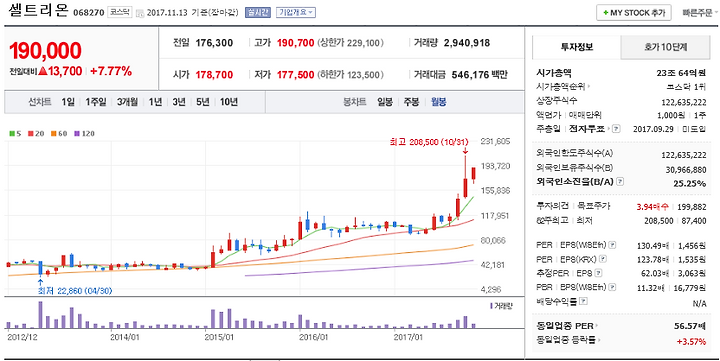Click the current price 190,000
Image resolution: width=720 pixels, height=361 pixels.
click(45, 51)
